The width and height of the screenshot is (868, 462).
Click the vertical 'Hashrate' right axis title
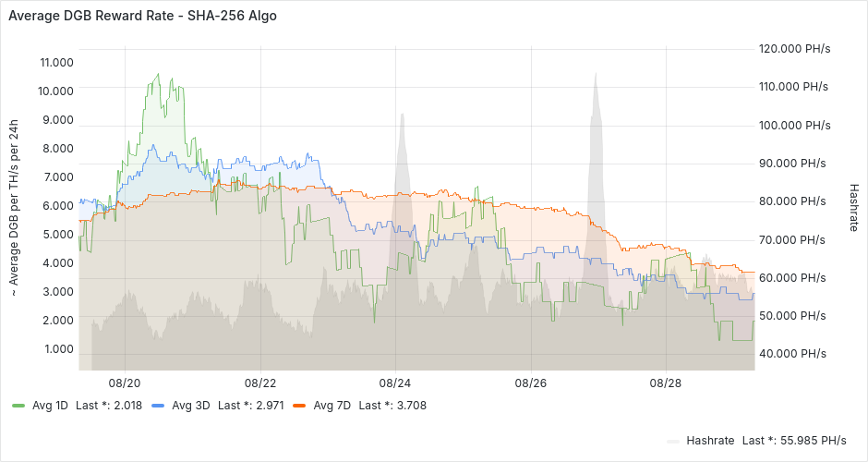(853, 208)
